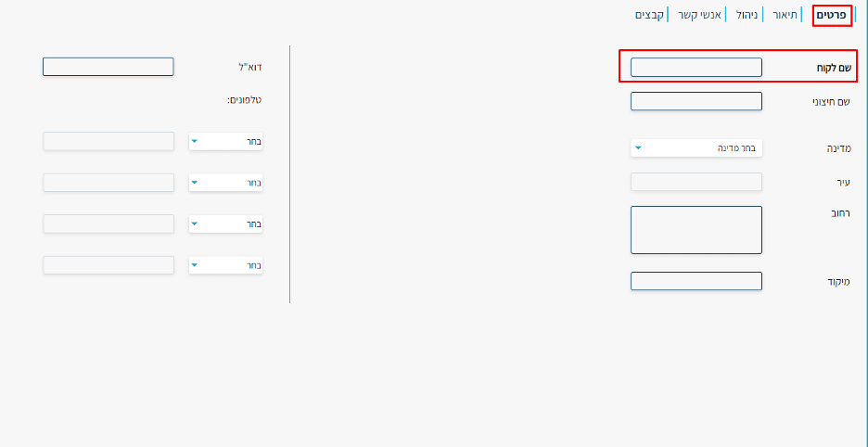The width and height of the screenshot is (868, 447).
Task: Click the fourth phone number field
Action: point(108,264)
